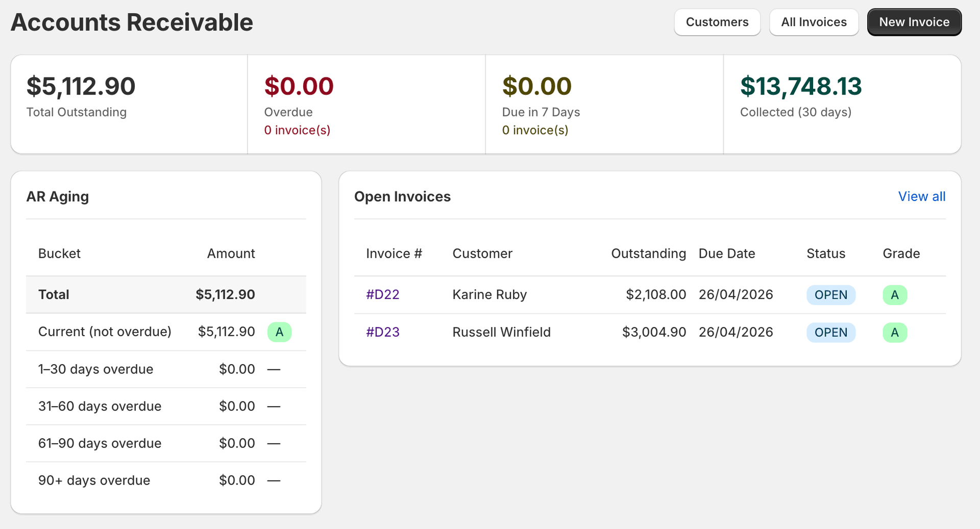Select the Overdue summary card
This screenshot has height=529, width=980.
click(366, 102)
